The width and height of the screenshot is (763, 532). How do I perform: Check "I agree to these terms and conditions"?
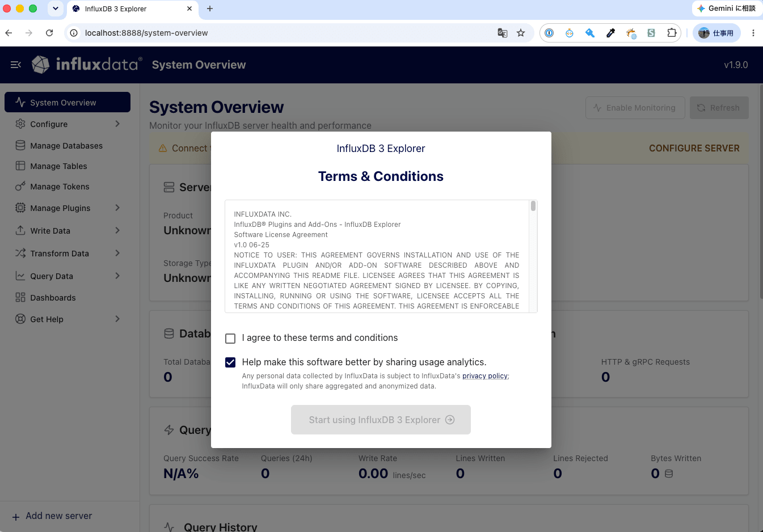pos(230,339)
